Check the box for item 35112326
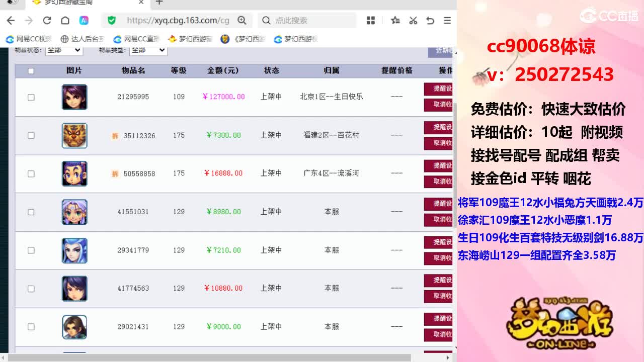This screenshot has height=362, width=644. pyautogui.click(x=31, y=135)
